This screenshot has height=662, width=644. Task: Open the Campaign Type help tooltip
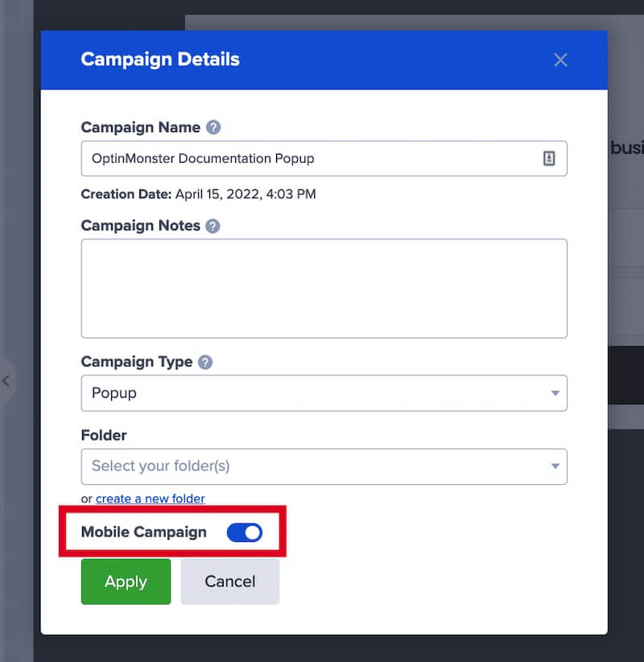[205, 362]
